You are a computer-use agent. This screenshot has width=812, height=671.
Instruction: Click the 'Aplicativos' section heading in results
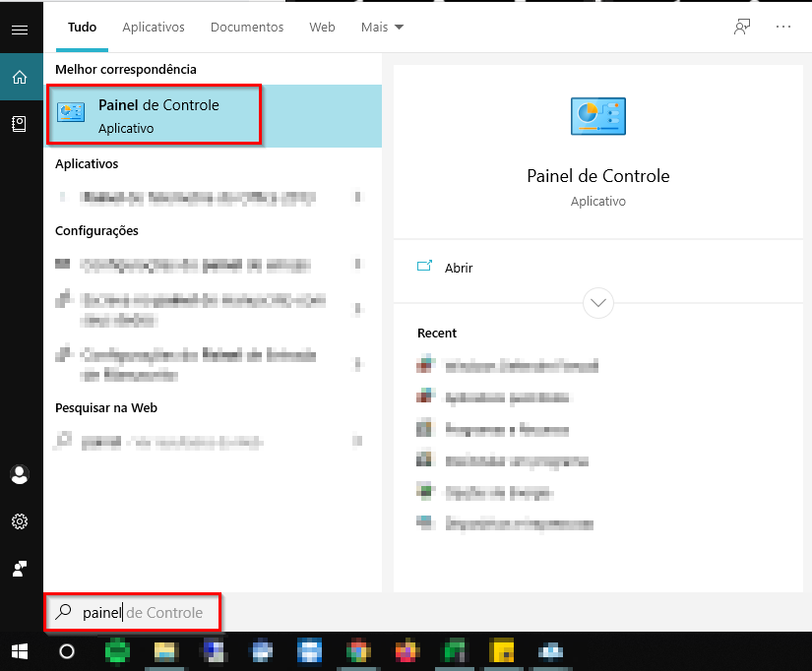point(87,163)
